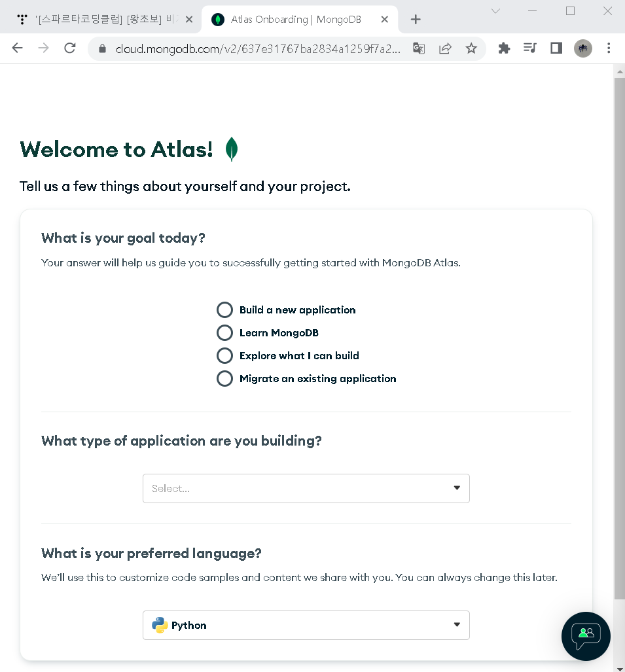The height and width of the screenshot is (672, 625).
Task: Click the cloud.mongodb.com address bar
Action: tap(257, 49)
